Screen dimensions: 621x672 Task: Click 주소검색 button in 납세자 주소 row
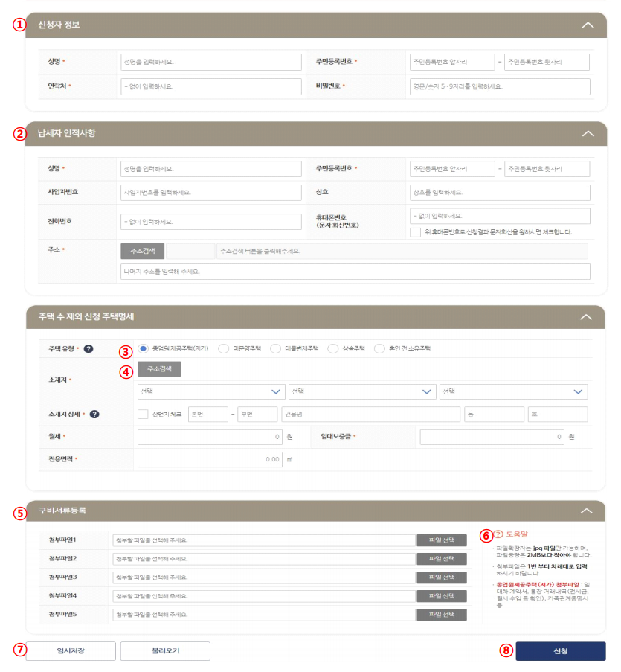tap(142, 251)
